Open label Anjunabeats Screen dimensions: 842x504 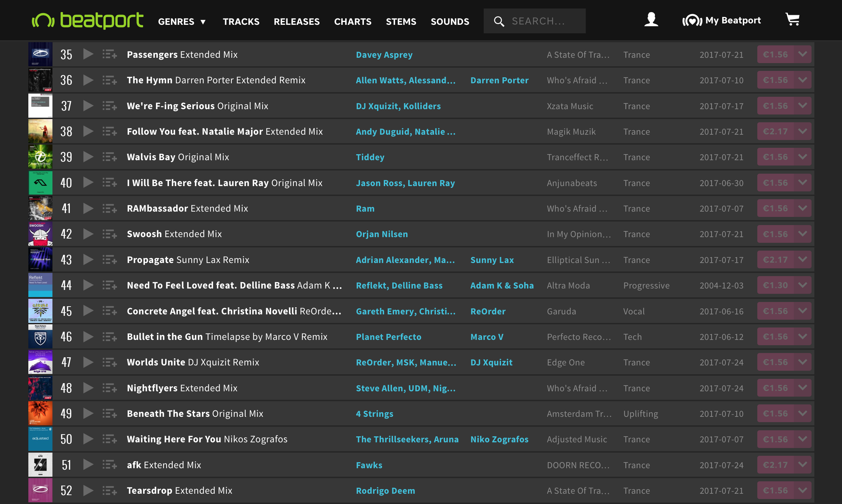[x=572, y=183]
